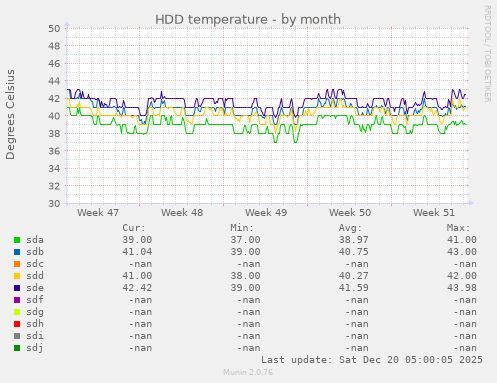
Task: Click sdd minimum value 38.00
Action: click(x=245, y=276)
